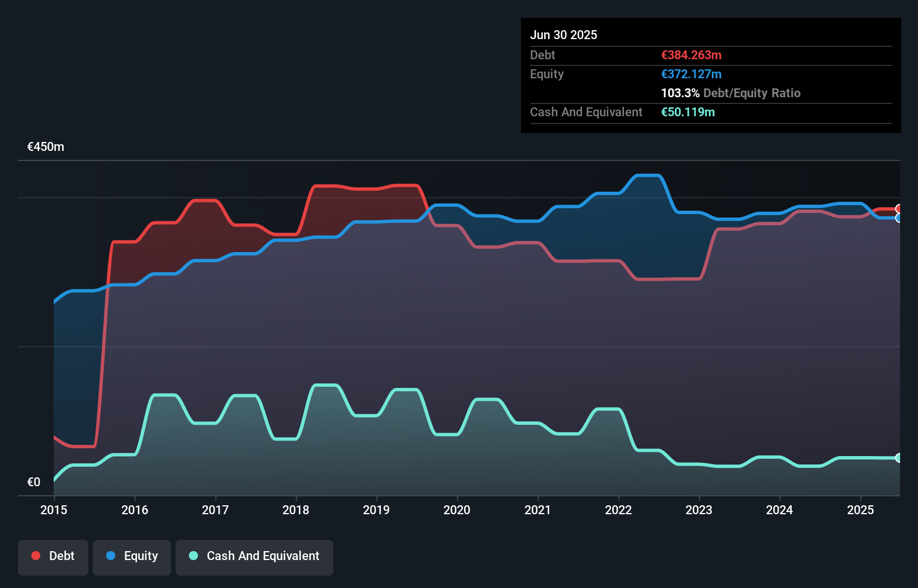Select the teal Cash endpoint marker on chart
Screen dimensions: 918x588
(x=899, y=458)
